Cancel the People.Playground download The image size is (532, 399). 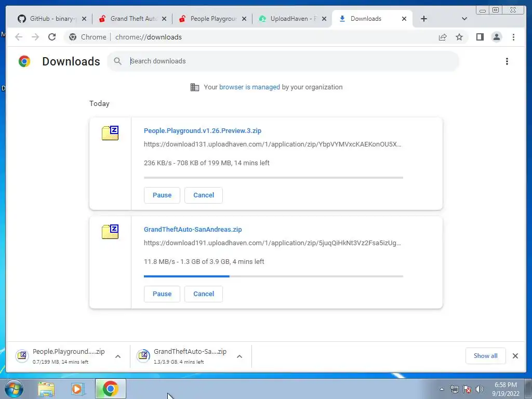click(x=204, y=195)
